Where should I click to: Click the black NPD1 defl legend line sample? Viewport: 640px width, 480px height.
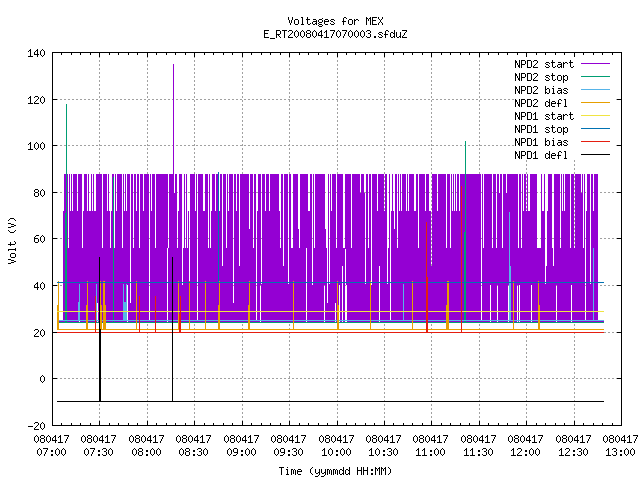pyautogui.click(x=595, y=155)
